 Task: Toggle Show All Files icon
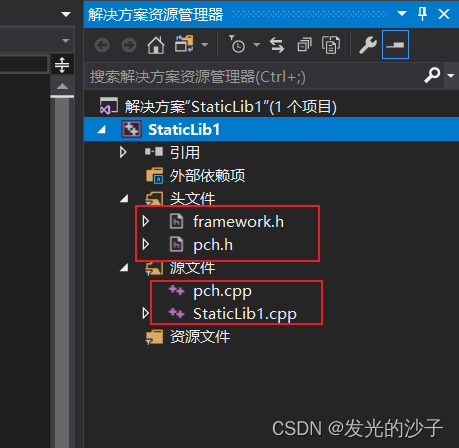[331, 45]
